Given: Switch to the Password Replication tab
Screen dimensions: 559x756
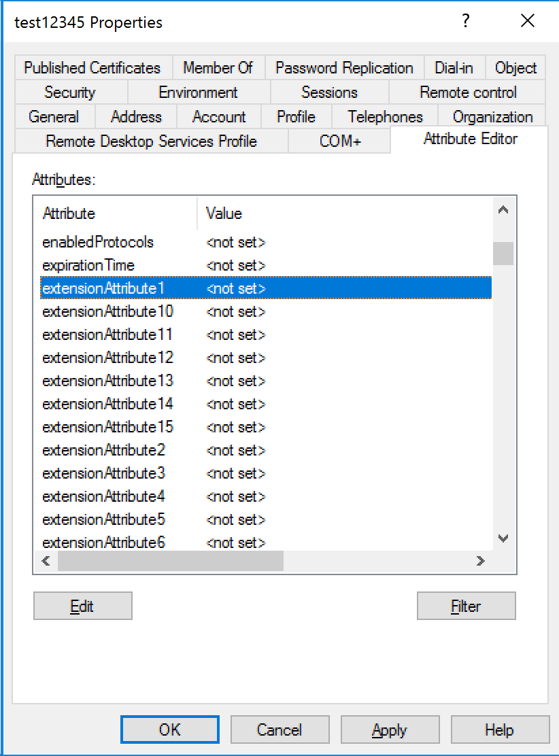Looking at the screenshot, I should point(344,67).
